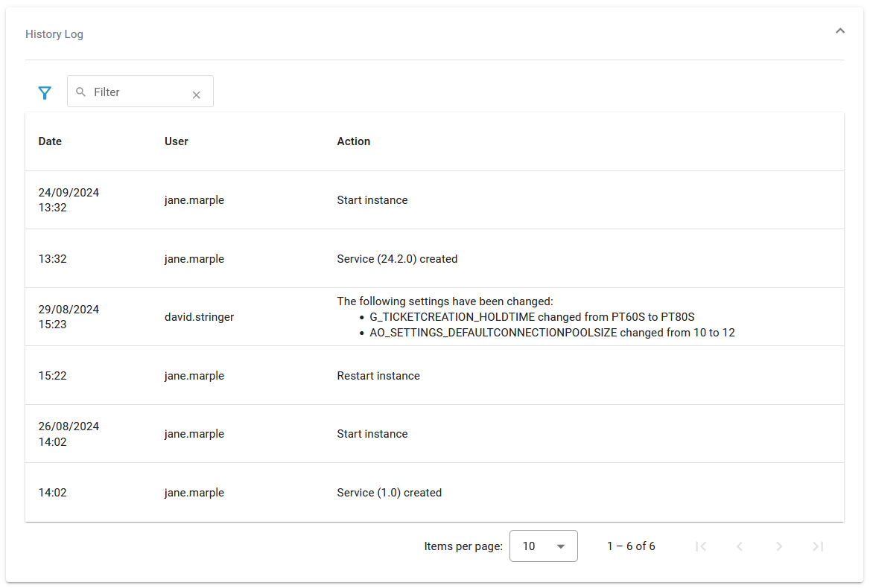Click the History Log title
The image size is (870, 588).
coord(54,34)
